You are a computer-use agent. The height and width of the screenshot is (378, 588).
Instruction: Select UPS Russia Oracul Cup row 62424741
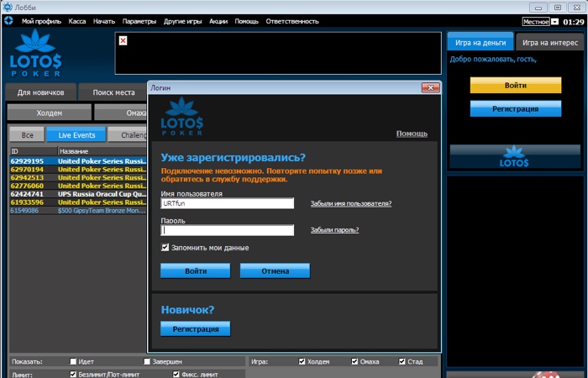78,194
